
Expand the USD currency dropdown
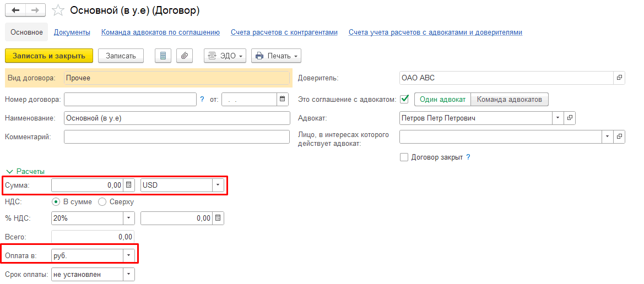click(x=218, y=185)
